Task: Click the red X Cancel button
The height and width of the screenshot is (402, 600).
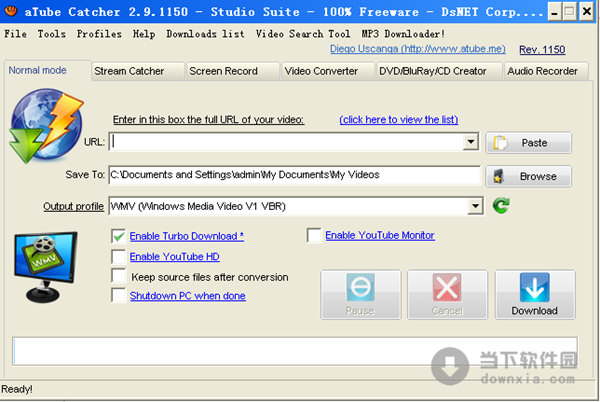Action: 447,295
